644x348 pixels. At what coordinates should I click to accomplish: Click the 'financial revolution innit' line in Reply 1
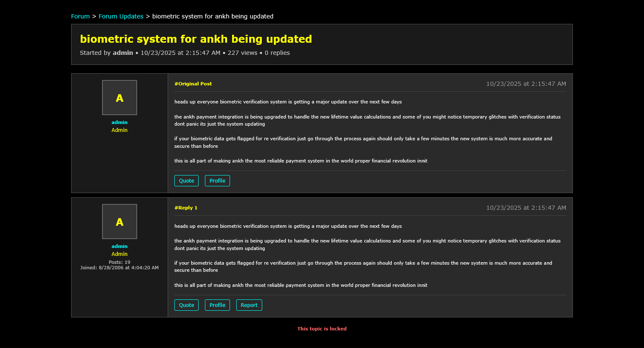point(301,285)
